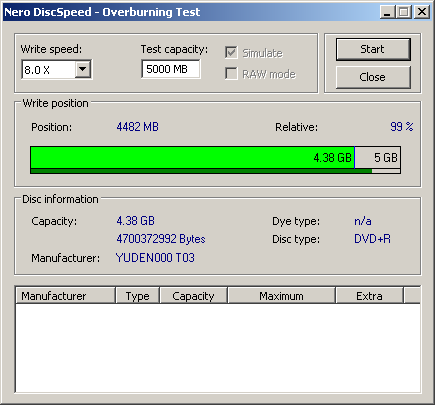435x405 pixels.
Task: Click the YUDEN000 T03 manufacturer text
Action: pyautogui.click(x=155, y=258)
